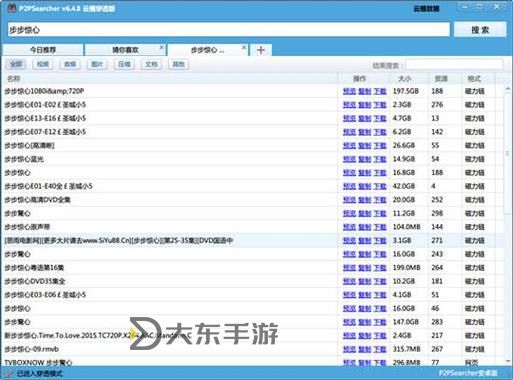Screen dimensions: 513x380
Task: Filter results by 文档
Action: point(151,64)
